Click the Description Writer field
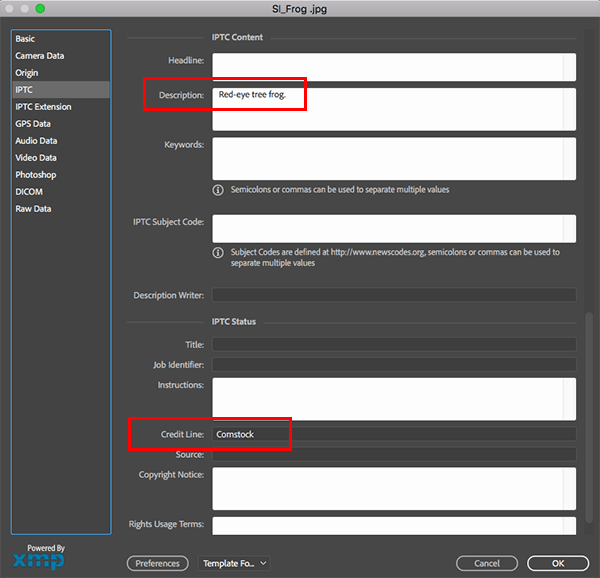This screenshot has height=578, width=600. [394, 295]
